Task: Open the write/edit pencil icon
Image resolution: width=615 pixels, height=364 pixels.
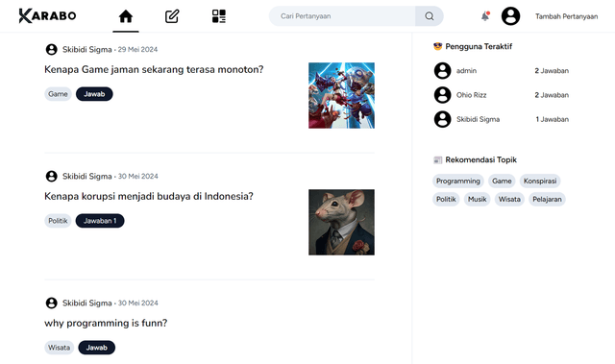Action: coord(172,16)
